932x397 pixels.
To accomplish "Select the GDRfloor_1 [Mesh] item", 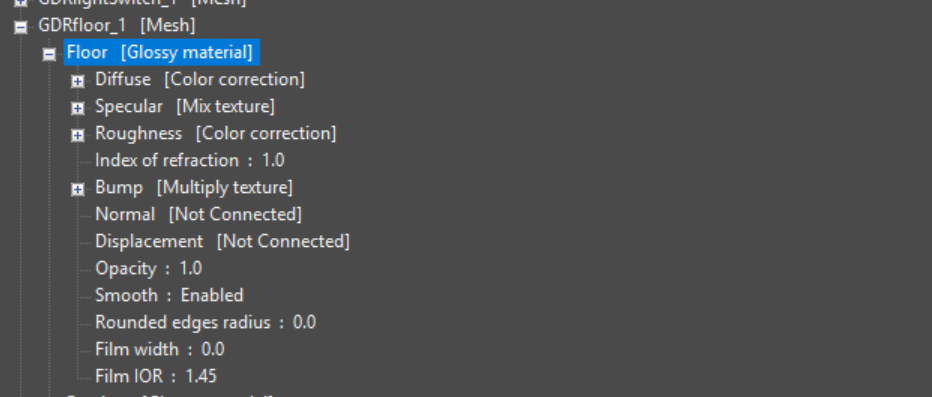I will (116, 26).
